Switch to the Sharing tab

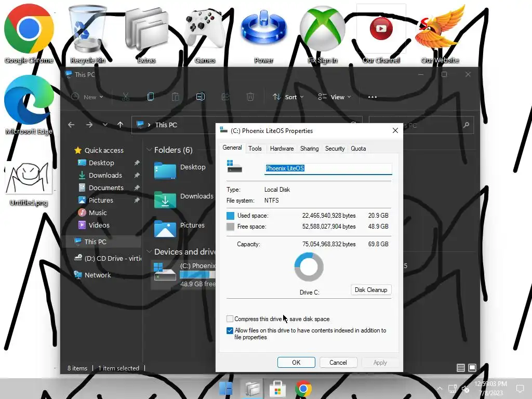tap(309, 149)
